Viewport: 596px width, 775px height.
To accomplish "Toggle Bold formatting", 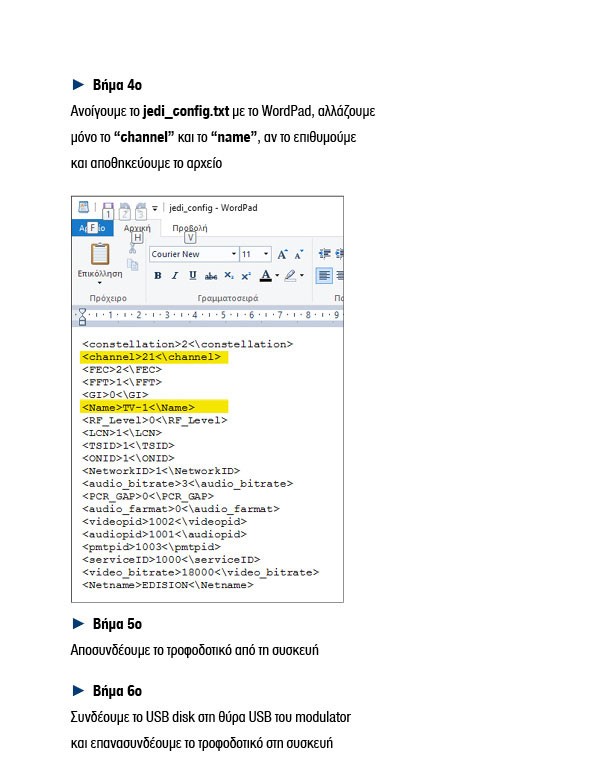I will pos(158,276).
